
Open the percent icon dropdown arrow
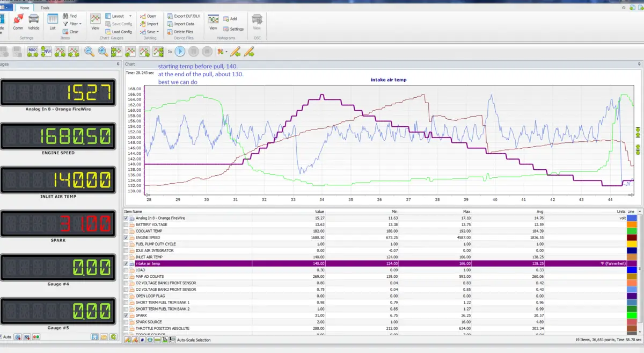pyautogui.click(x=226, y=52)
